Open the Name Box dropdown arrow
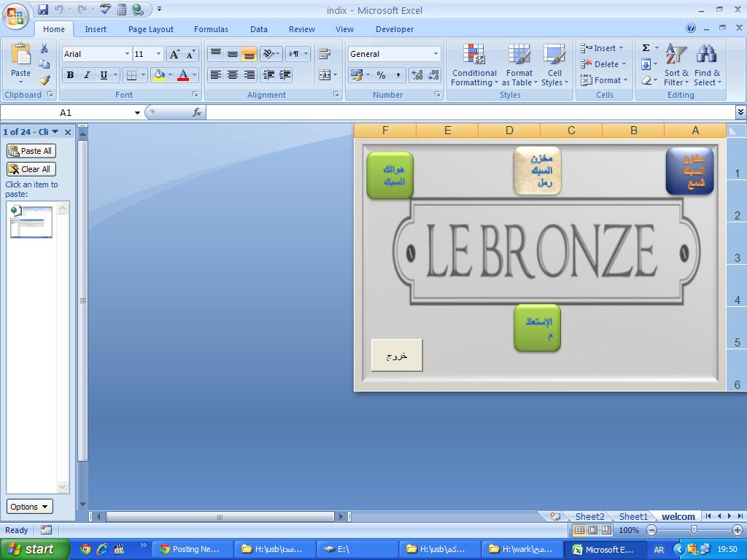The image size is (747, 560). pyautogui.click(x=137, y=113)
